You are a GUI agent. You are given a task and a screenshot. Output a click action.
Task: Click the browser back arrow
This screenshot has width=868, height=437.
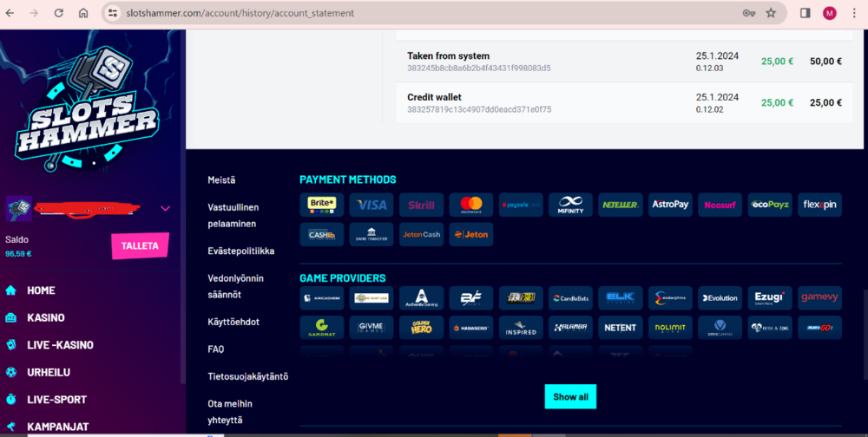10,13
